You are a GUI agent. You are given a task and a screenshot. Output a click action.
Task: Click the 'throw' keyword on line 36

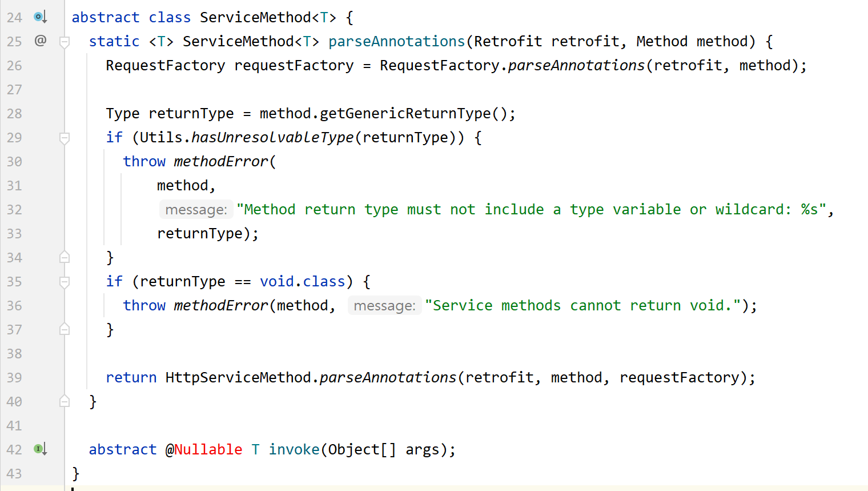point(144,306)
